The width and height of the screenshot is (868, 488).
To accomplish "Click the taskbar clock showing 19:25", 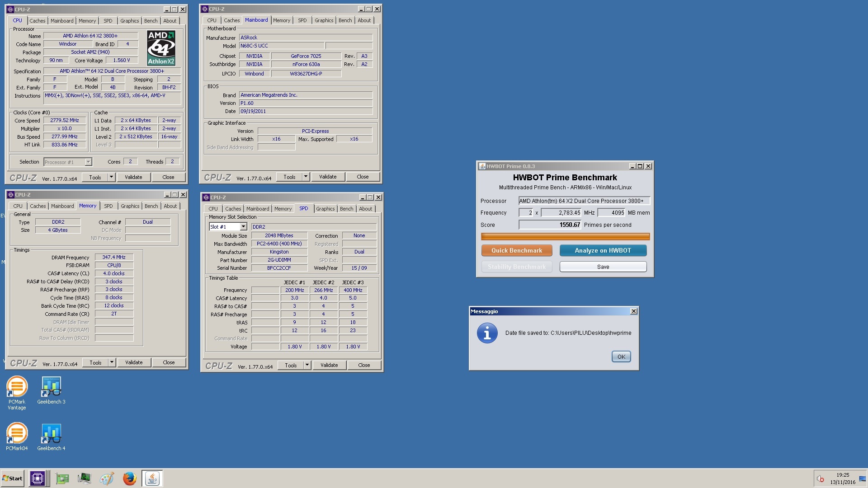I will point(843,479).
